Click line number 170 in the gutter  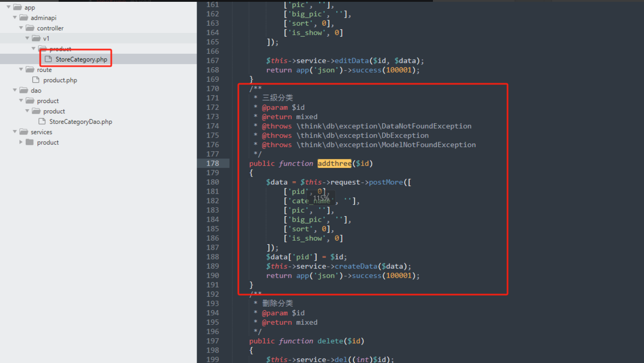click(212, 88)
